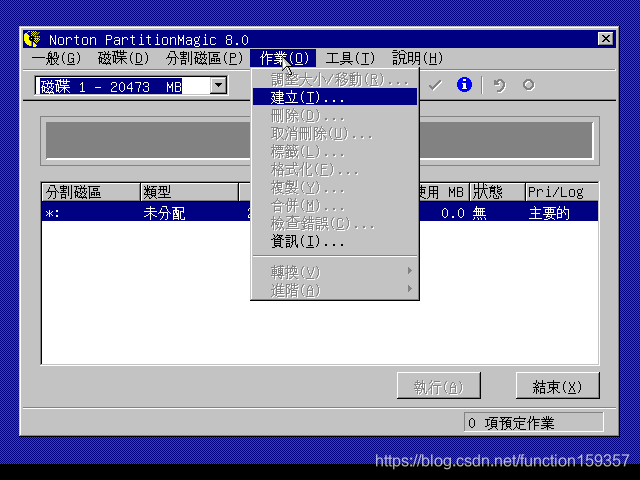Open the 磁碟(D) menu
This screenshot has width=640, height=480.
pos(124,58)
